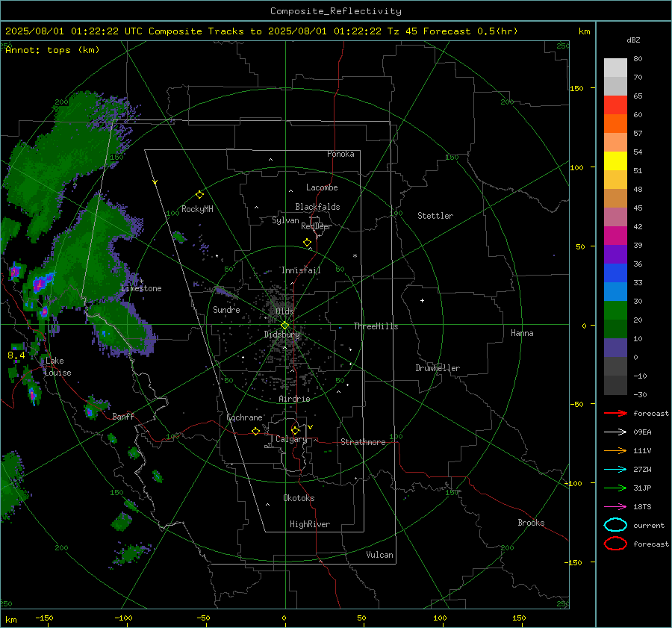Image resolution: width=672 pixels, height=628 pixels.
Task: Click the Limestone label
Action: [141, 288]
